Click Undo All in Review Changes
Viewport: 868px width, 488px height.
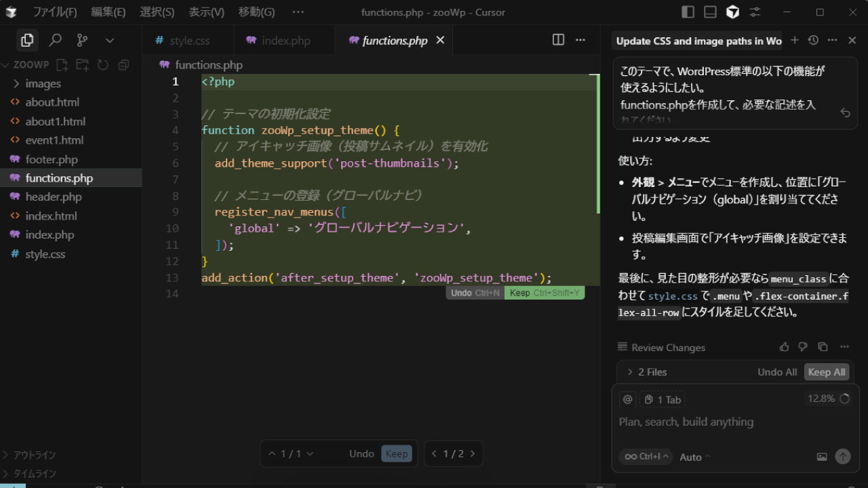point(777,372)
